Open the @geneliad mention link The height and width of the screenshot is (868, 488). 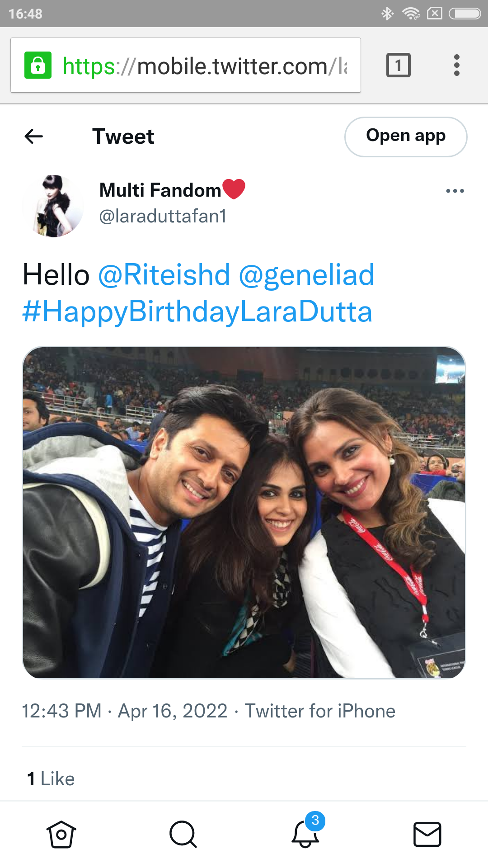306,274
